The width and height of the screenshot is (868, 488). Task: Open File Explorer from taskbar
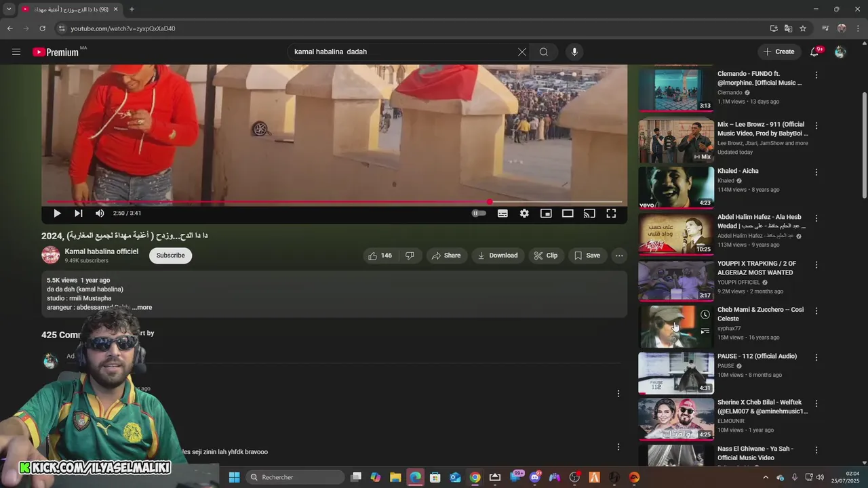coord(395,477)
